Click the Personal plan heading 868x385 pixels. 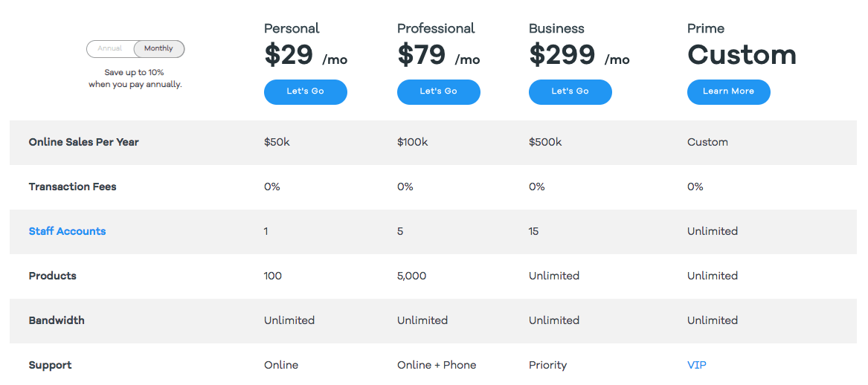pos(292,28)
